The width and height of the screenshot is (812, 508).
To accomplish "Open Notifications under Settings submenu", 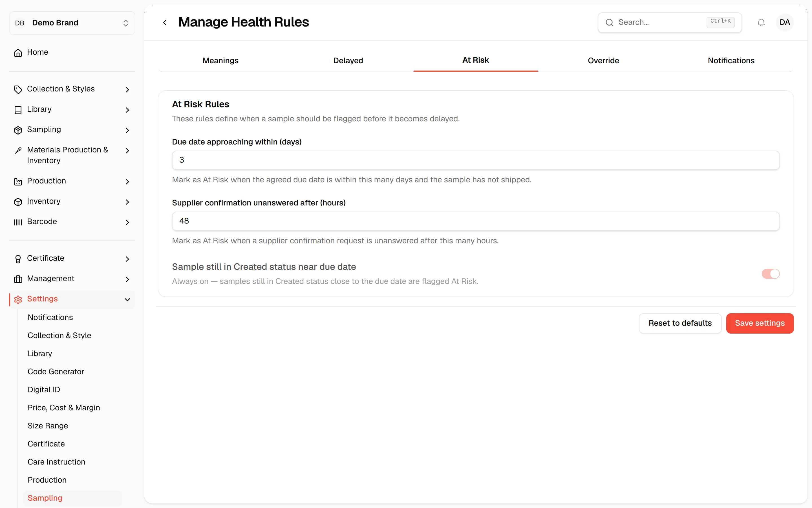I will click(x=50, y=317).
